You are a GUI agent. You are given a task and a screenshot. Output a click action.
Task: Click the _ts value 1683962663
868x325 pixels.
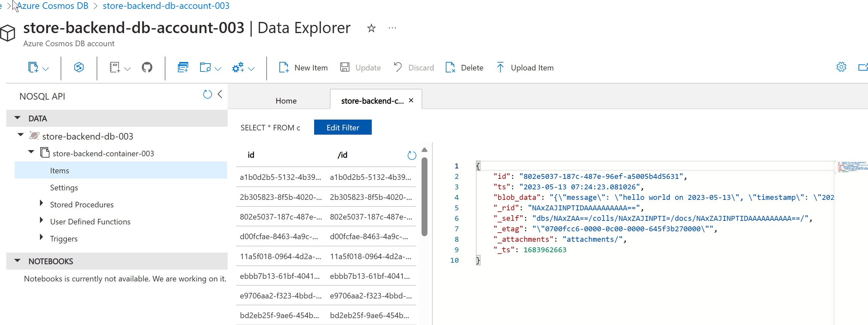coord(545,249)
